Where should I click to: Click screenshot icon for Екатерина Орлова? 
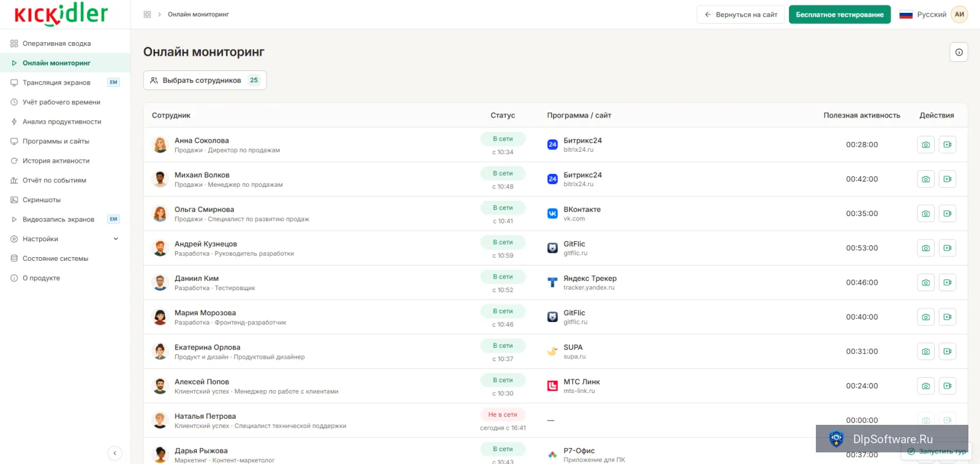[x=925, y=351]
